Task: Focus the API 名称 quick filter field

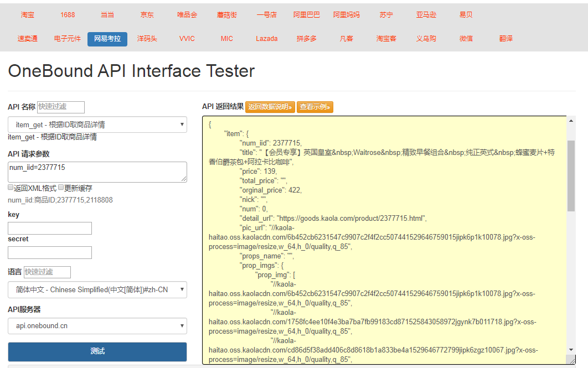Action: click(61, 107)
